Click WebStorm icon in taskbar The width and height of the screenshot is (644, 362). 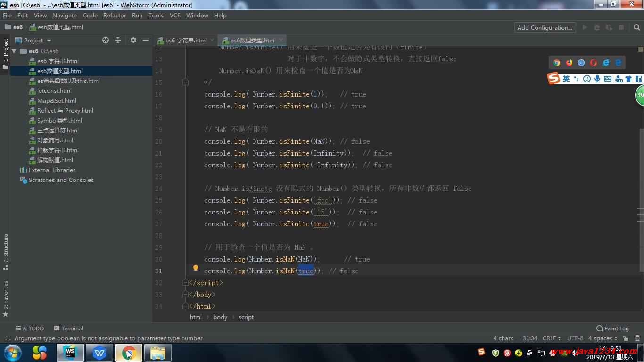[x=70, y=353]
